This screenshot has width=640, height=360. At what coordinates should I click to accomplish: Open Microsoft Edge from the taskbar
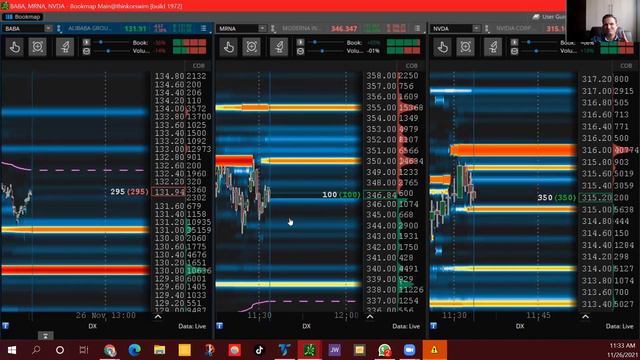coord(134,350)
